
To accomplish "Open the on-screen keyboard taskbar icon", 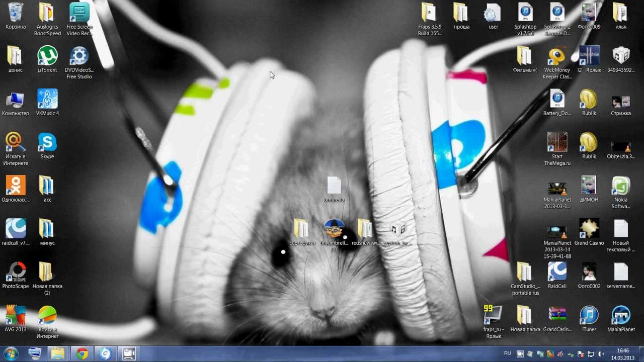I will coord(35,354).
